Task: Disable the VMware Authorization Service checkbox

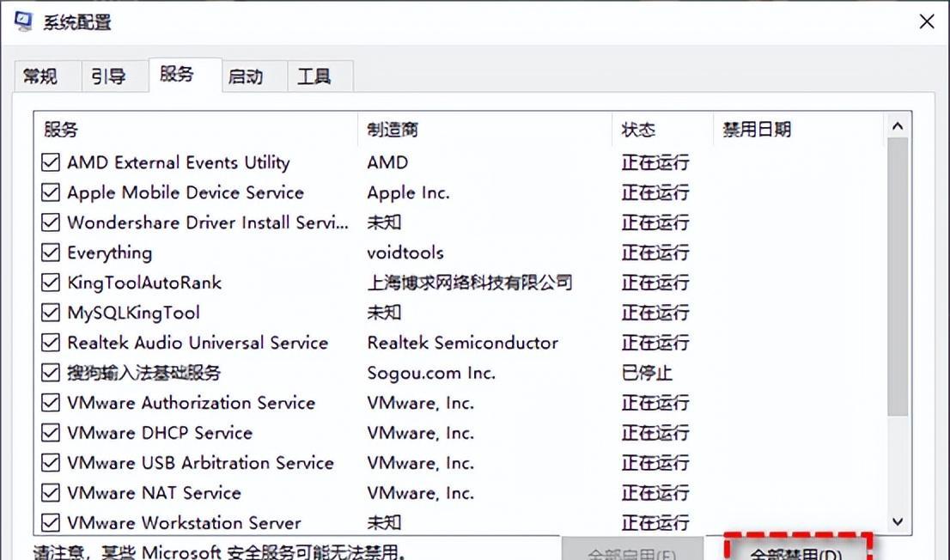Action: [51, 403]
